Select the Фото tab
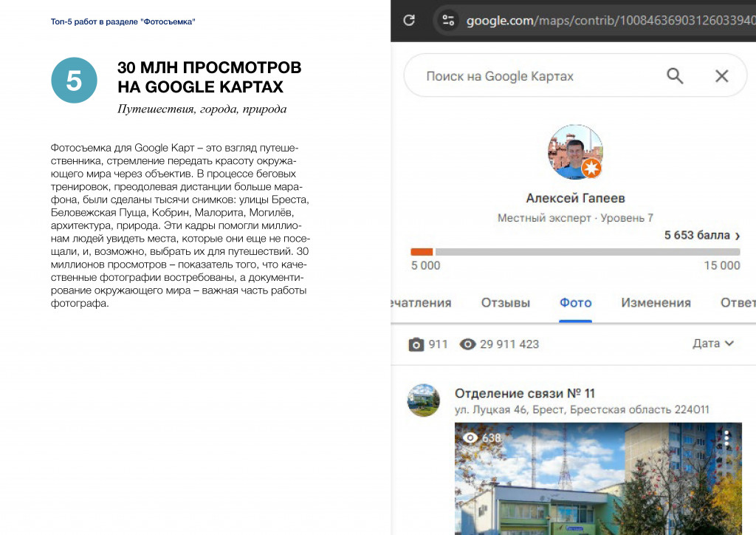The width and height of the screenshot is (756, 535). pos(575,303)
